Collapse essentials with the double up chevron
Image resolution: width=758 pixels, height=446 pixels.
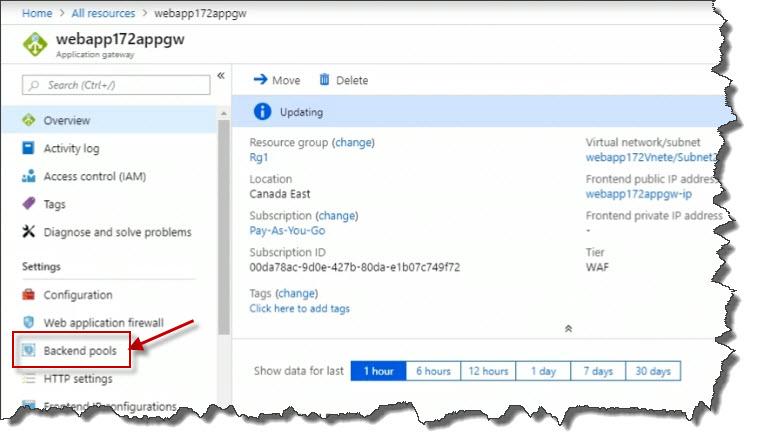pyautogui.click(x=568, y=329)
